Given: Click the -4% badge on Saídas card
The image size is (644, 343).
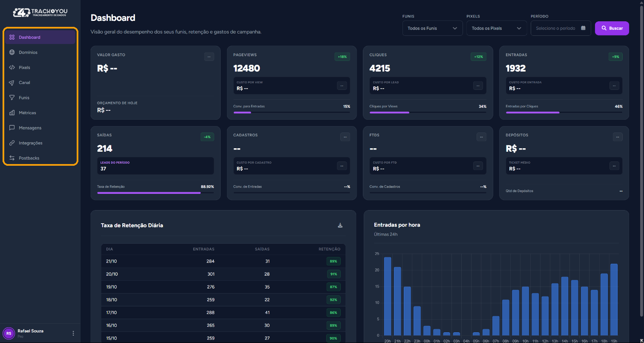Looking at the screenshot, I should point(207,137).
